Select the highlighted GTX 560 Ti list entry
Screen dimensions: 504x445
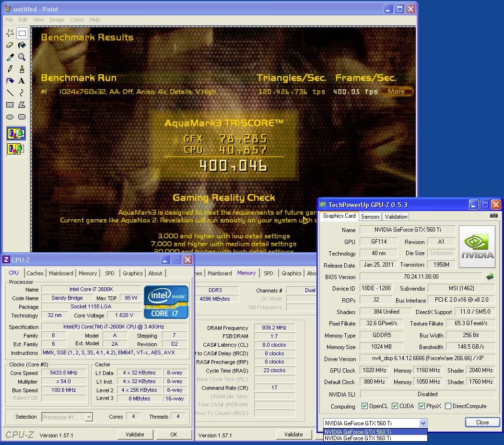(375, 432)
